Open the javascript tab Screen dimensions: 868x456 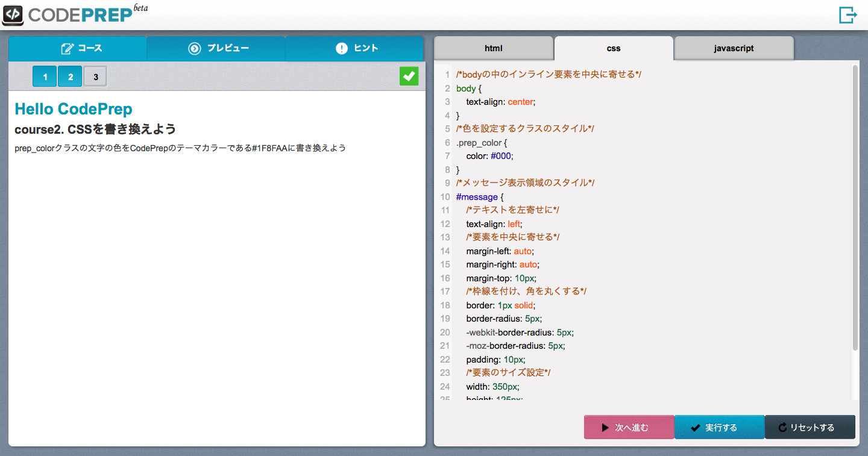(734, 48)
